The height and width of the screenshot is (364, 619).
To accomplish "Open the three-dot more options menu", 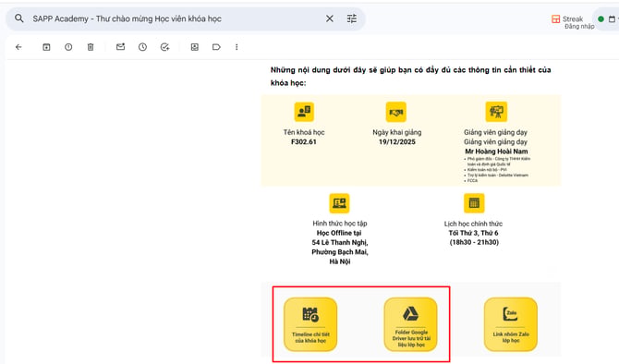I will pos(237,47).
